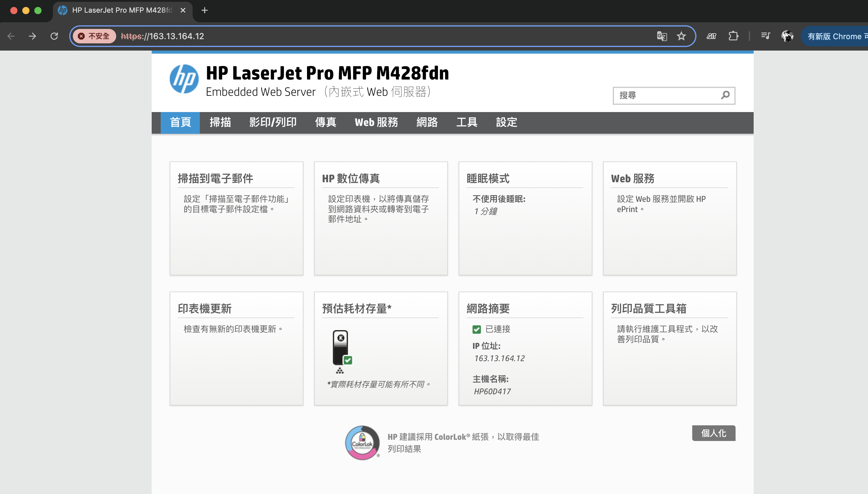Open the 設定 tab

(x=506, y=123)
